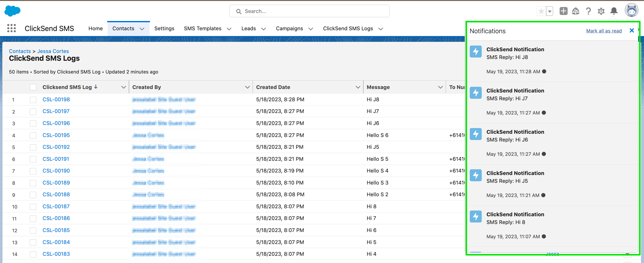This screenshot has width=644, height=263.
Task: Open the SMS Reply: Hi J6 notification icon
Action: (476, 134)
